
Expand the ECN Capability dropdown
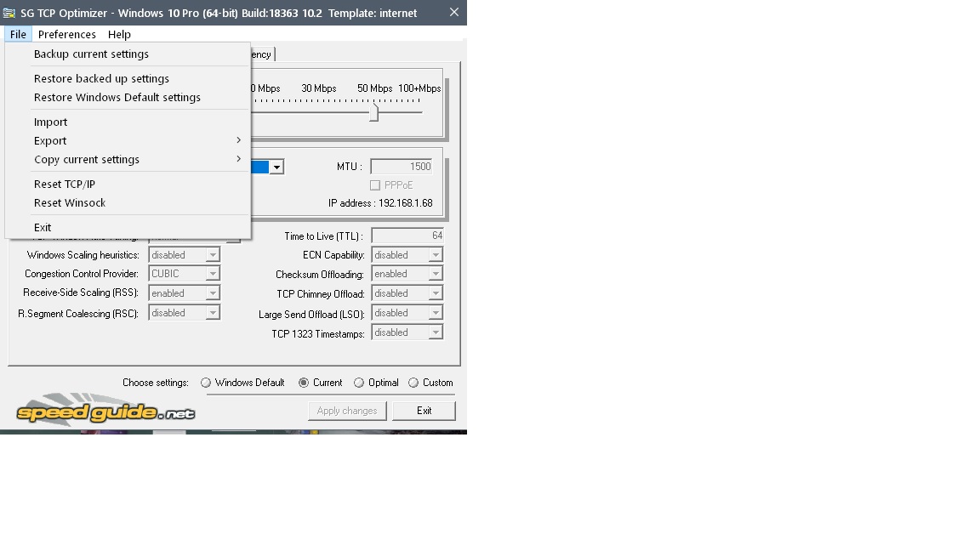coord(436,255)
